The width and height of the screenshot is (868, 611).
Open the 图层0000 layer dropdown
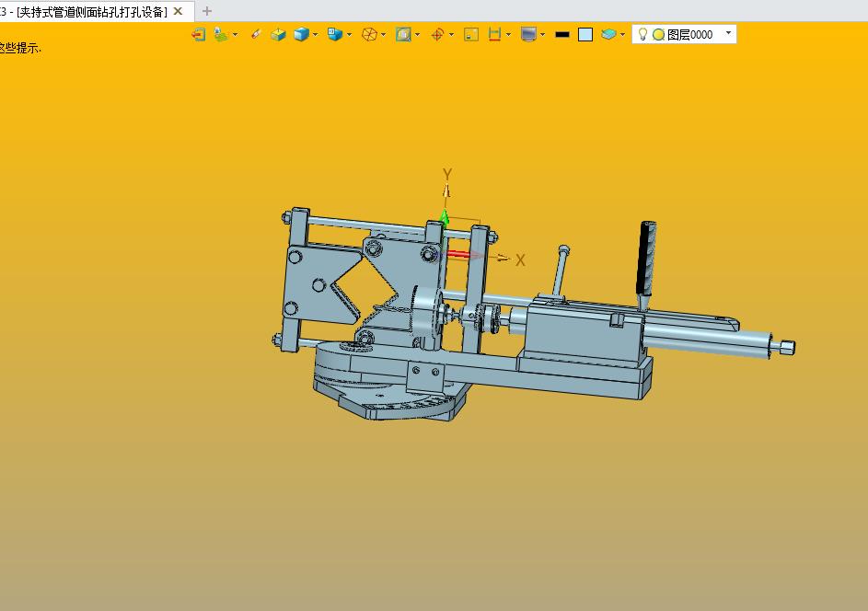pos(728,33)
